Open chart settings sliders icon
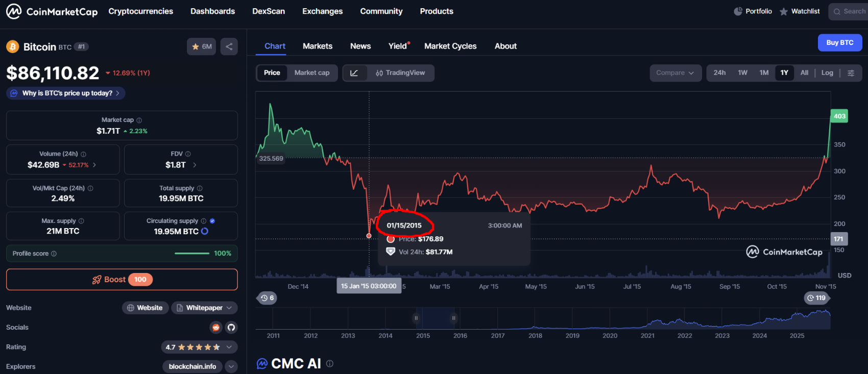Viewport: 868px width, 374px height. (851, 73)
